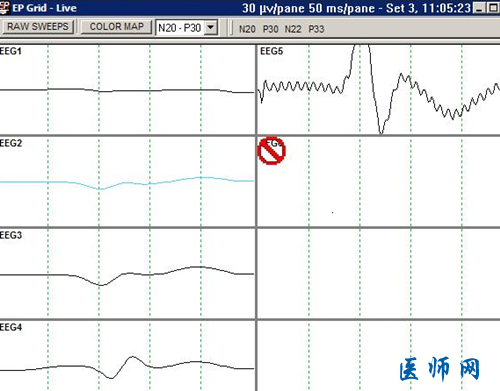The width and height of the screenshot is (500, 391).
Task: Select the N22 marker label
Action: (x=293, y=29)
